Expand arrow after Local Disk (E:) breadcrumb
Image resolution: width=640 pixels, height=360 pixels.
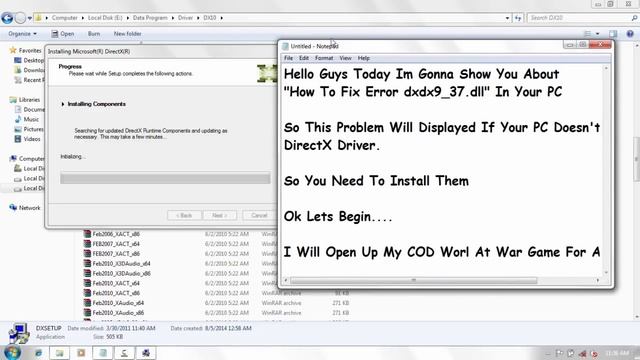pyautogui.click(x=128, y=18)
